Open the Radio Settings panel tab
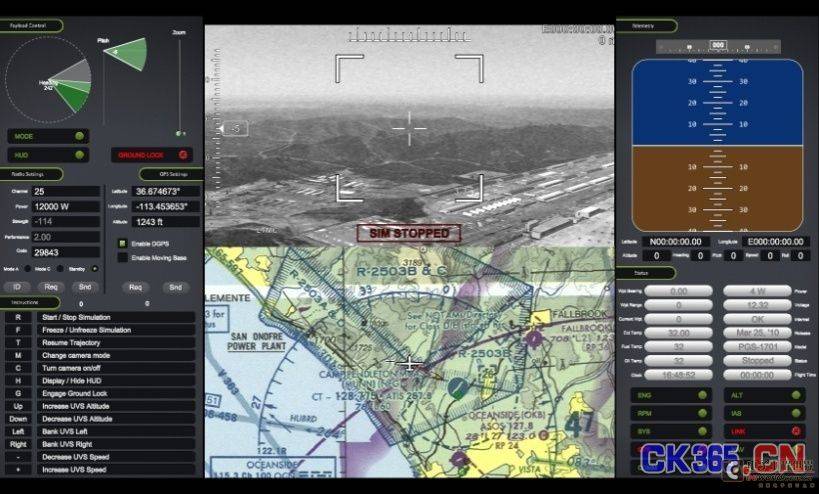The image size is (819, 494). (30, 174)
